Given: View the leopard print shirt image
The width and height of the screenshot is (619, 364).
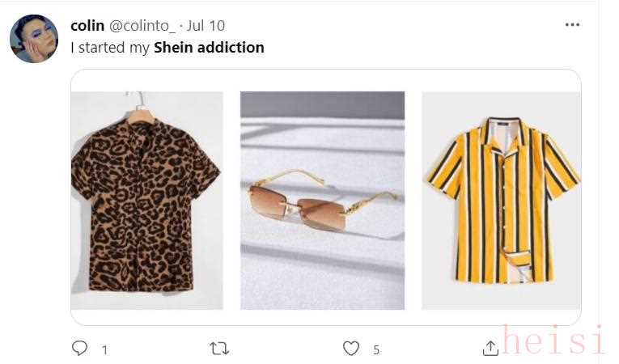Looking at the screenshot, I should pos(146,200).
